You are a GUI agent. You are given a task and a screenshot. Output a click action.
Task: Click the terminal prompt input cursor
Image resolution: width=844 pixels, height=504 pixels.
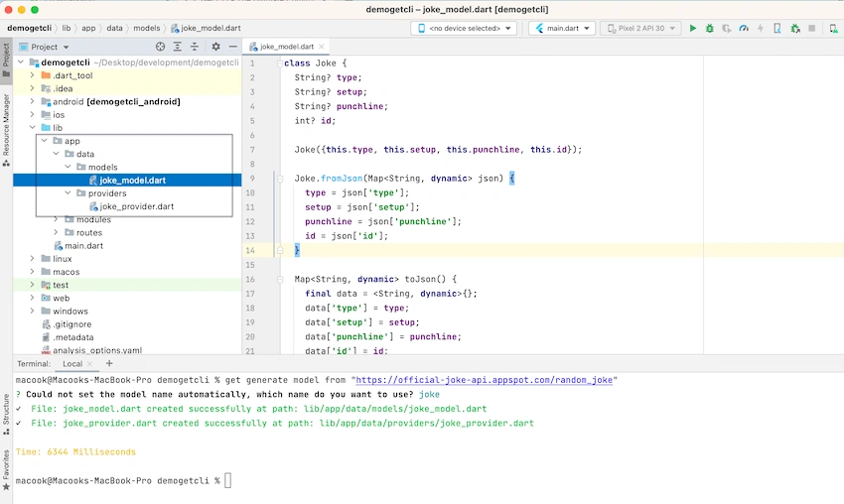[227, 480]
